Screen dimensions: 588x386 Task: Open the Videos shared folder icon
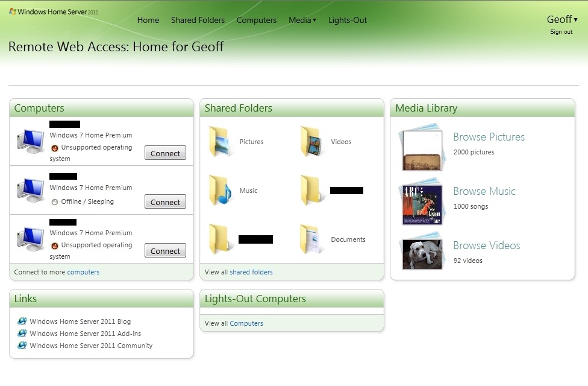tap(311, 142)
